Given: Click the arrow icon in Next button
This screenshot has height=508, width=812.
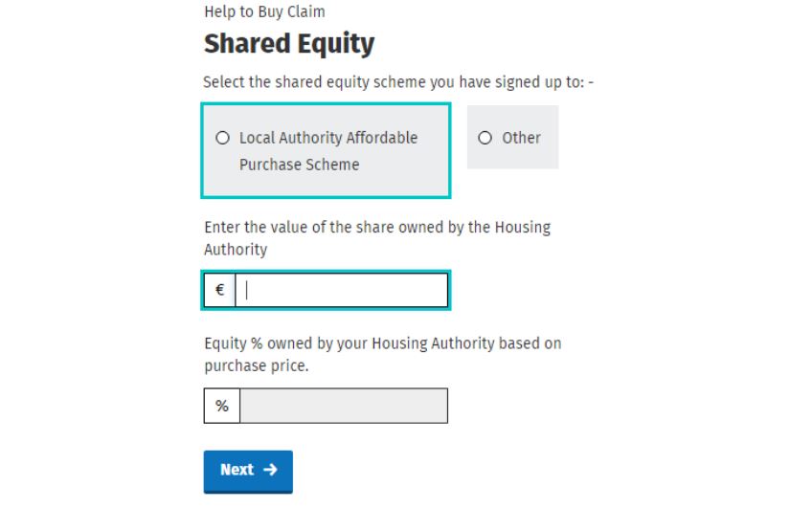Looking at the screenshot, I should (270, 470).
